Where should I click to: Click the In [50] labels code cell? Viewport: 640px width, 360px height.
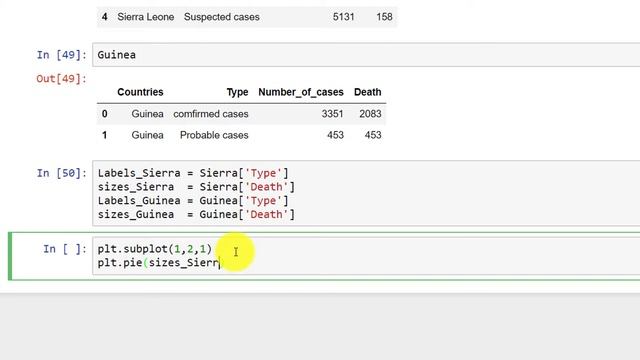366,193
